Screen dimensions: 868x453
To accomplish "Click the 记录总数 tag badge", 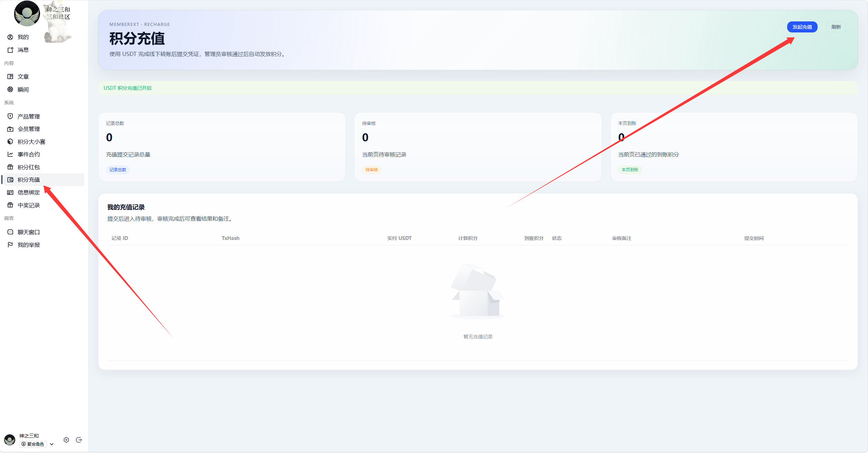I will click(118, 170).
